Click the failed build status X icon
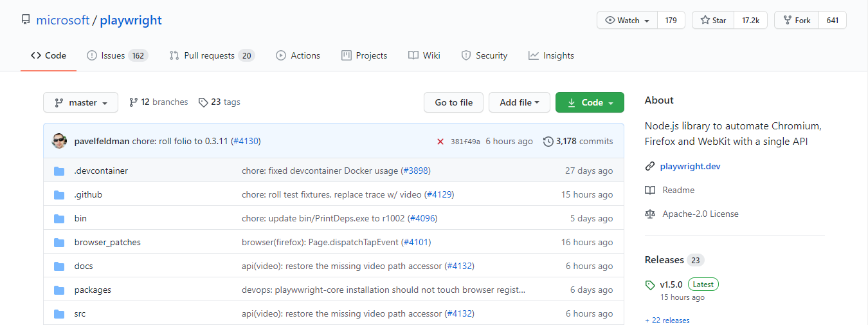 coord(440,142)
